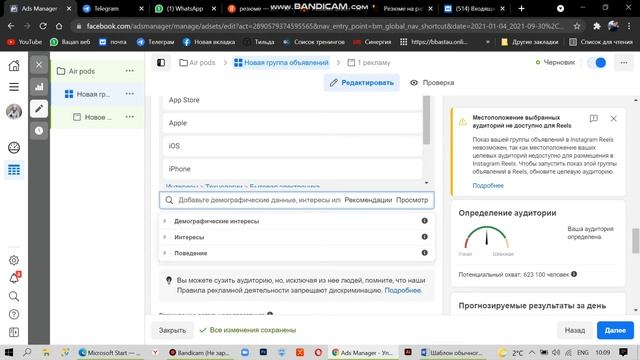
Task: Show hidden system tray icons
Action: (x=532, y=352)
